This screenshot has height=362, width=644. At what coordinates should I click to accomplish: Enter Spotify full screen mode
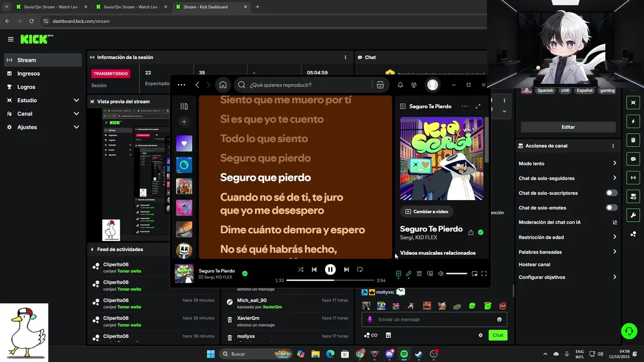click(484, 274)
